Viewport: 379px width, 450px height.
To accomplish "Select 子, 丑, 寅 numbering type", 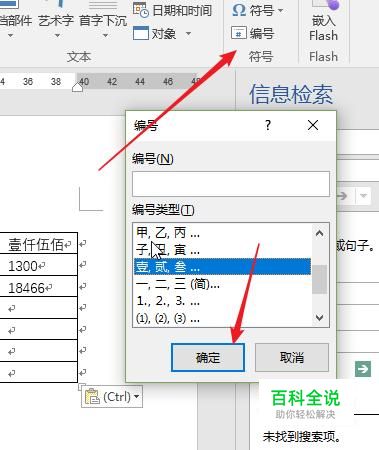I will 222,249.
